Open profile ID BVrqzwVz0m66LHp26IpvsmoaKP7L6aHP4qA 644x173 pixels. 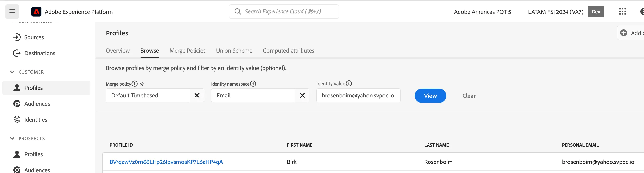click(166, 162)
